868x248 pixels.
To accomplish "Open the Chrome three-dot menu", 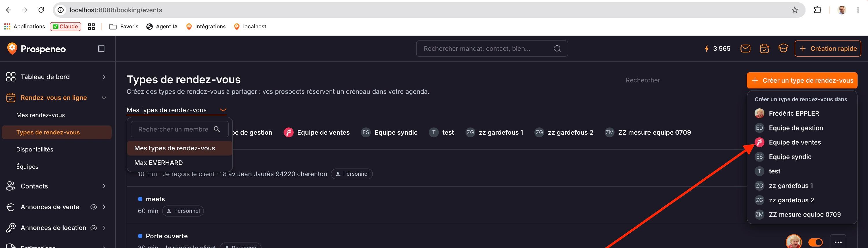I will (858, 10).
